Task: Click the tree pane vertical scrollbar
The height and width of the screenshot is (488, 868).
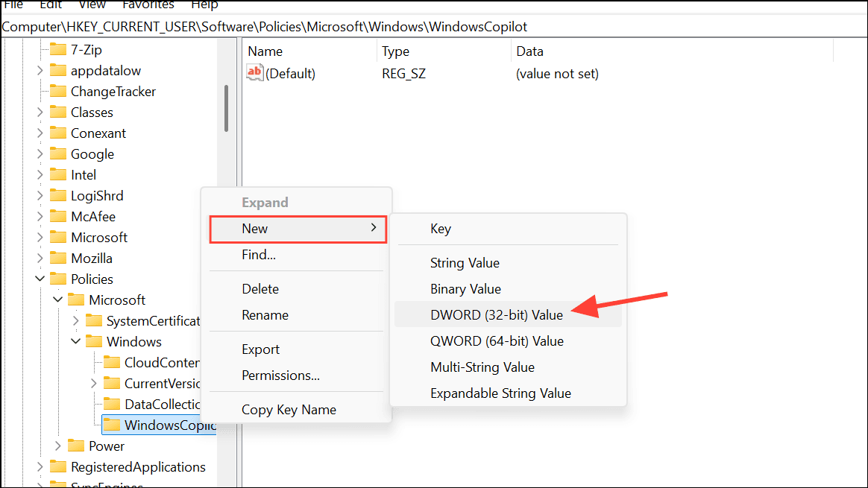Action: pyautogui.click(x=226, y=108)
